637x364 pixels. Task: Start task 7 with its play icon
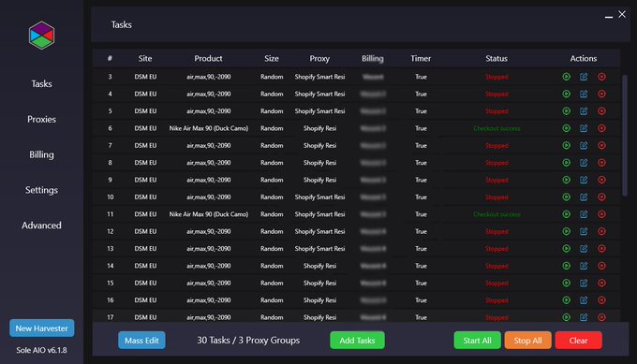(567, 145)
